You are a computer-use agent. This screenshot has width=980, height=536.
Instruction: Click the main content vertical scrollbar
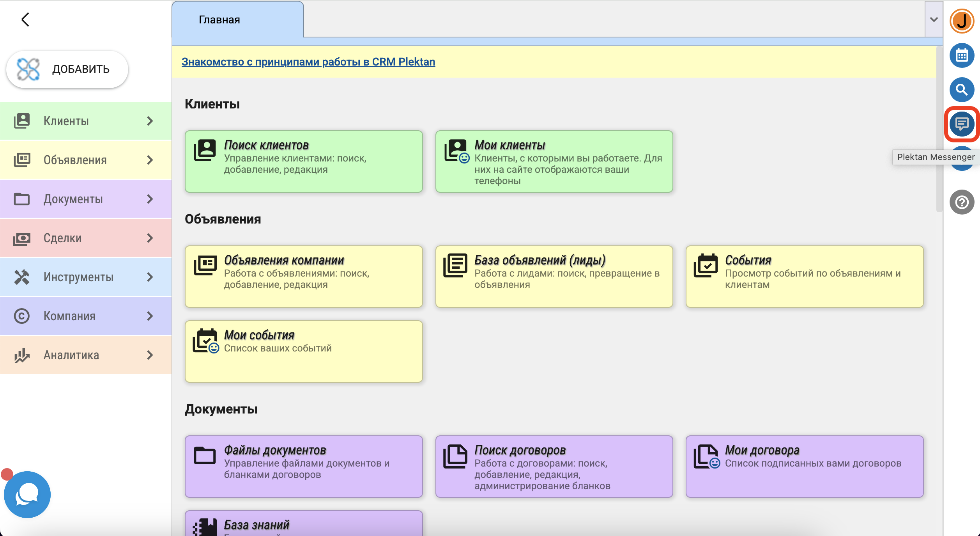tap(939, 129)
